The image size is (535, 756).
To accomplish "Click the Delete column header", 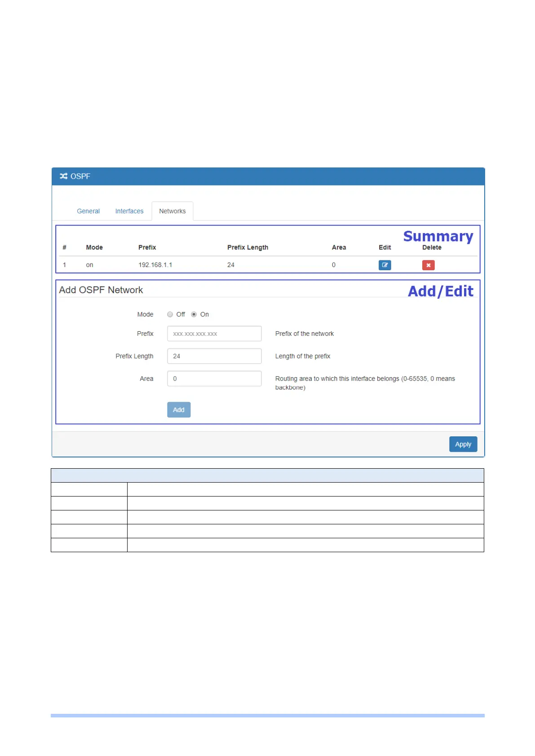I will coord(432,247).
